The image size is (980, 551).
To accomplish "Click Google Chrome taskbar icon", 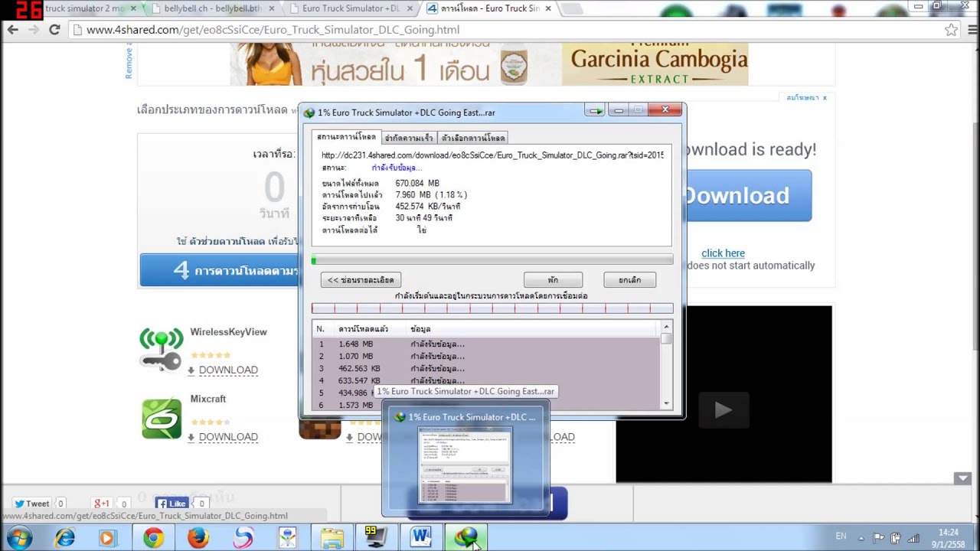I will (x=153, y=538).
